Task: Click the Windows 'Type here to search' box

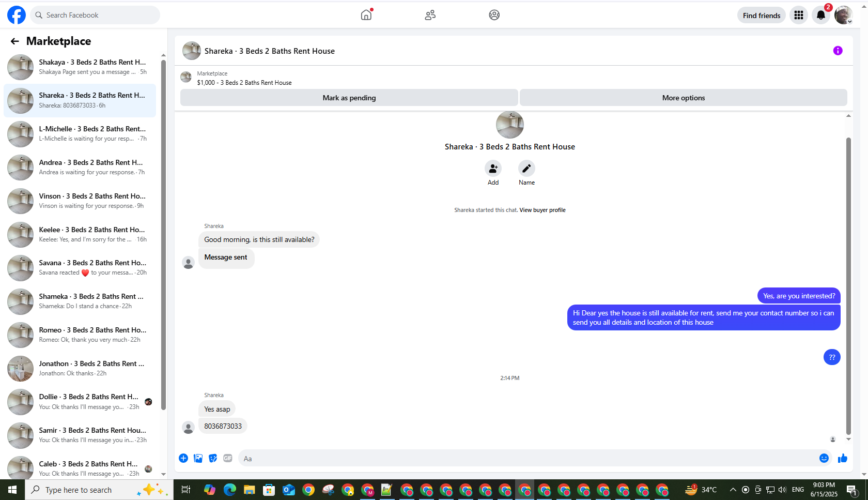Action: click(99, 490)
